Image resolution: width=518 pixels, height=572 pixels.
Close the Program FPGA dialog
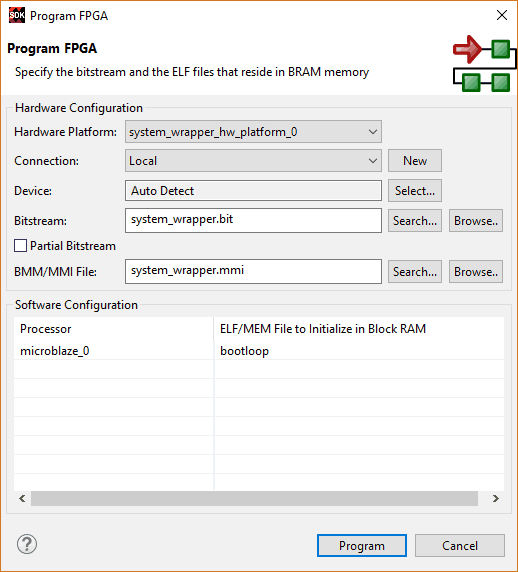click(502, 15)
